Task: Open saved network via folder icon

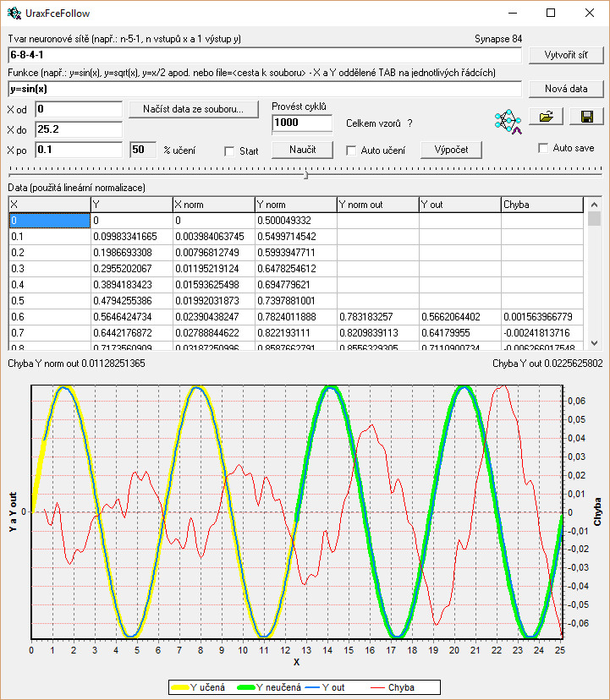Action: (546, 117)
